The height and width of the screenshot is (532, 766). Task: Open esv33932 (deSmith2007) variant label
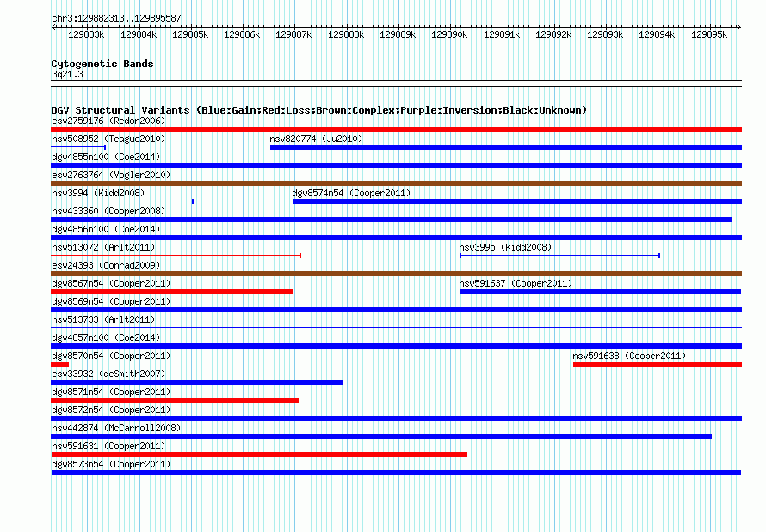108,374
